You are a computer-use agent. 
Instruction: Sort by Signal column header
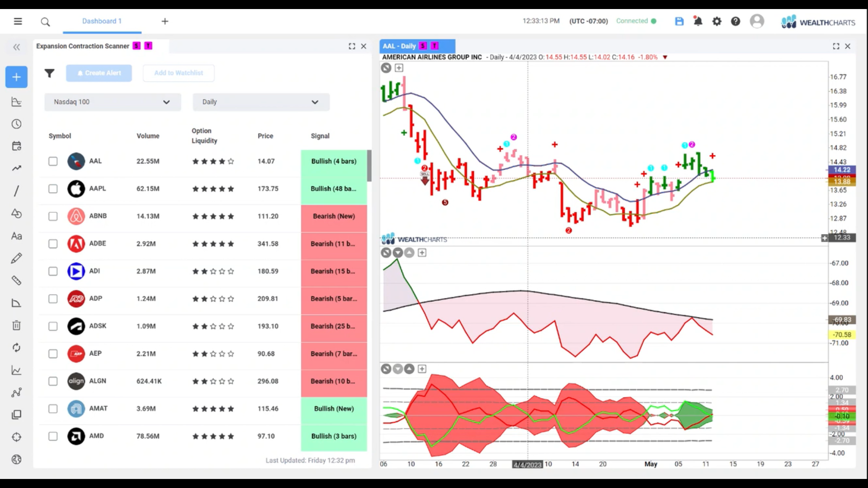(x=320, y=136)
